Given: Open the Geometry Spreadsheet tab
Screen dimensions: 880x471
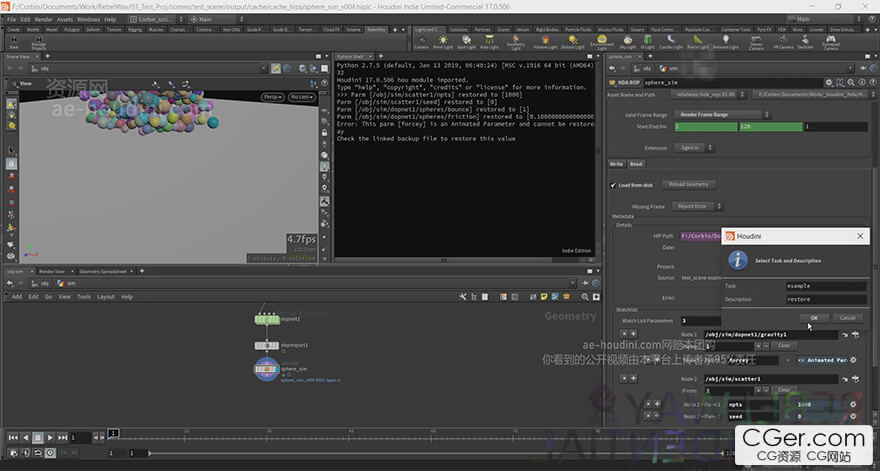Looking at the screenshot, I should (x=105, y=271).
